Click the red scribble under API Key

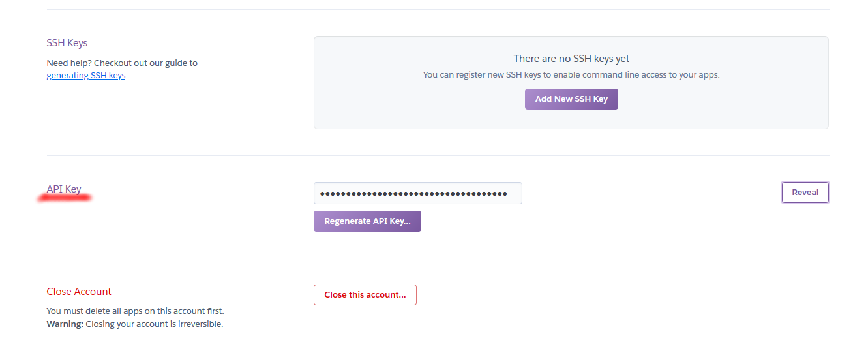pos(65,197)
